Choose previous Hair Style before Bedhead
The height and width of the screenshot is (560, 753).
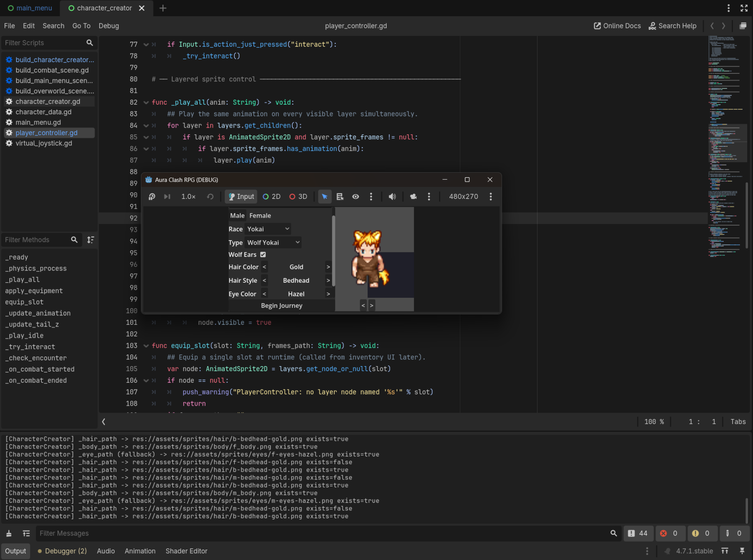coord(264,281)
